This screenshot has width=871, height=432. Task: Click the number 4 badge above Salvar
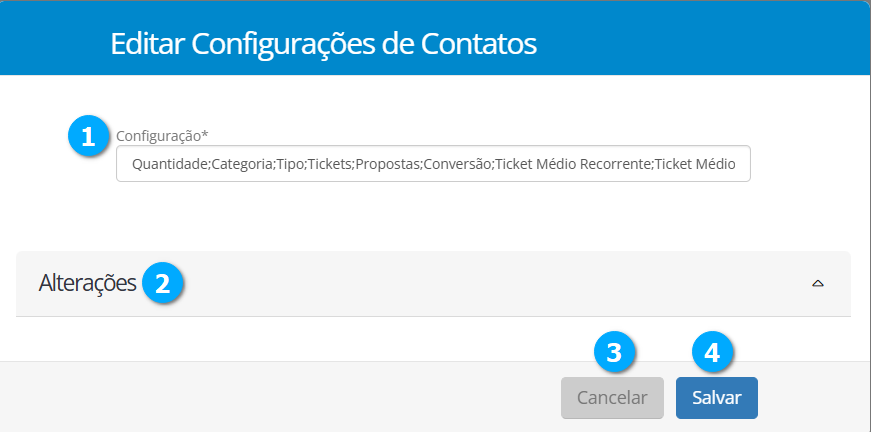coord(712,352)
